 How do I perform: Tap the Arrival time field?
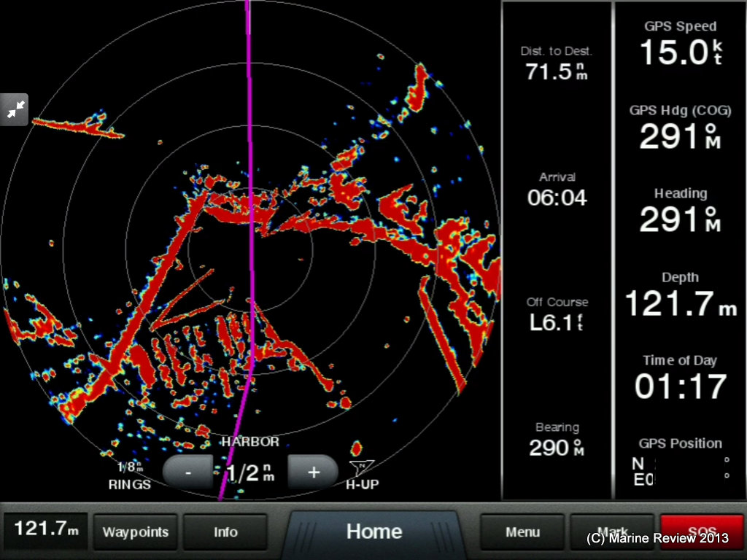[x=557, y=190]
